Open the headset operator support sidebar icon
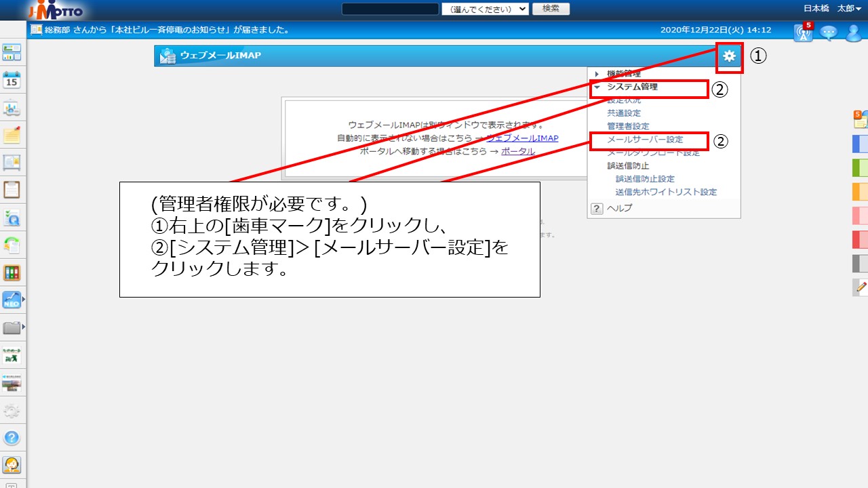Screen dimensions: 868x488 12,465
